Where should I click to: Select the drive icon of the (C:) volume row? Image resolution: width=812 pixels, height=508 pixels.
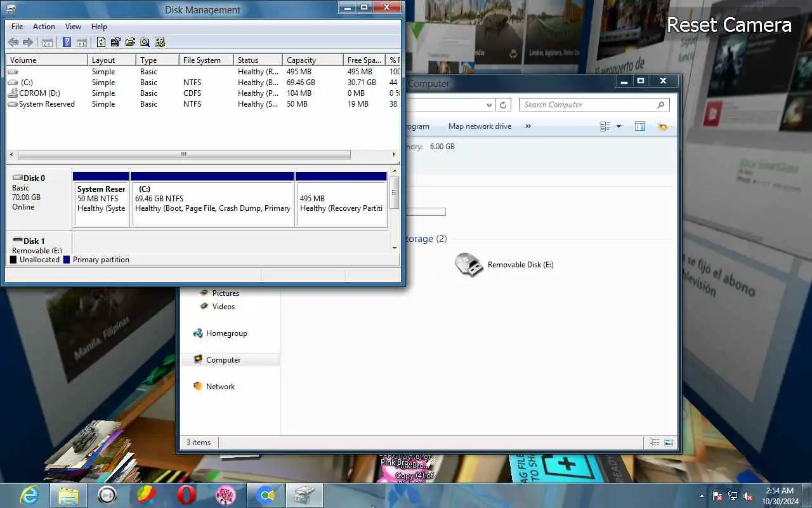(13, 83)
